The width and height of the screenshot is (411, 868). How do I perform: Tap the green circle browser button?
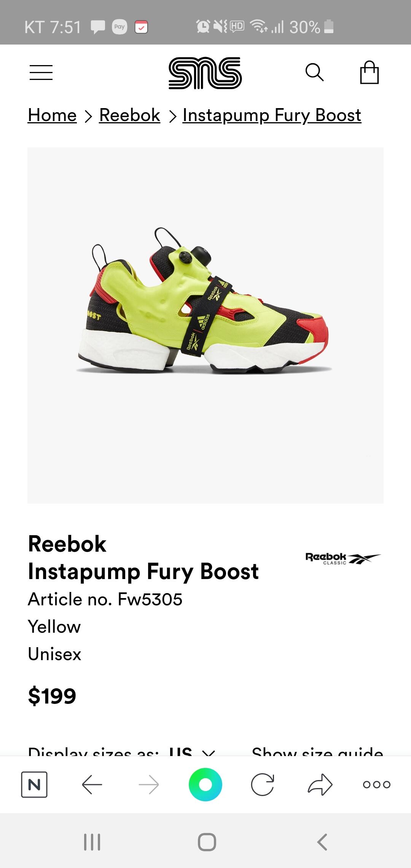pyautogui.click(x=205, y=785)
